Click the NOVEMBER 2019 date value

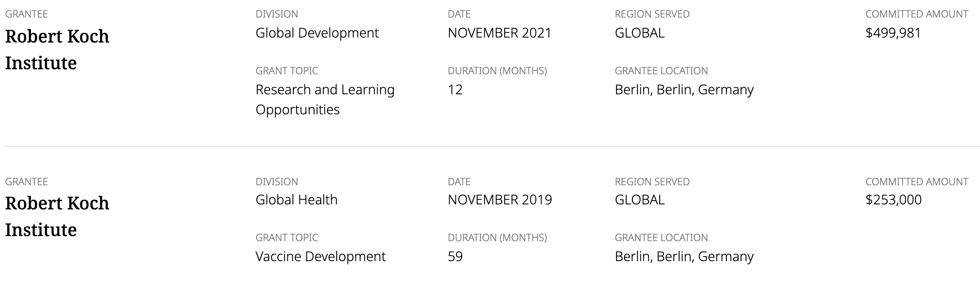[500, 200]
